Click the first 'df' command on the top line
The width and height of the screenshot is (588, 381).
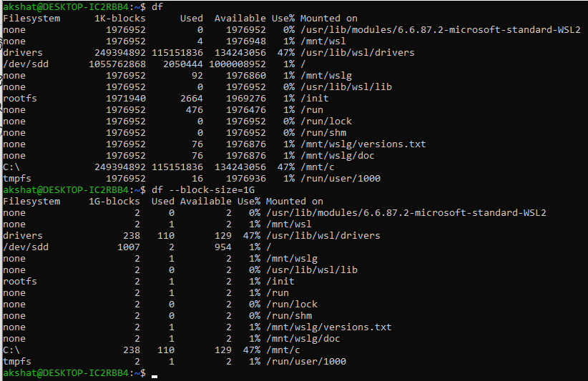click(x=157, y=6)
